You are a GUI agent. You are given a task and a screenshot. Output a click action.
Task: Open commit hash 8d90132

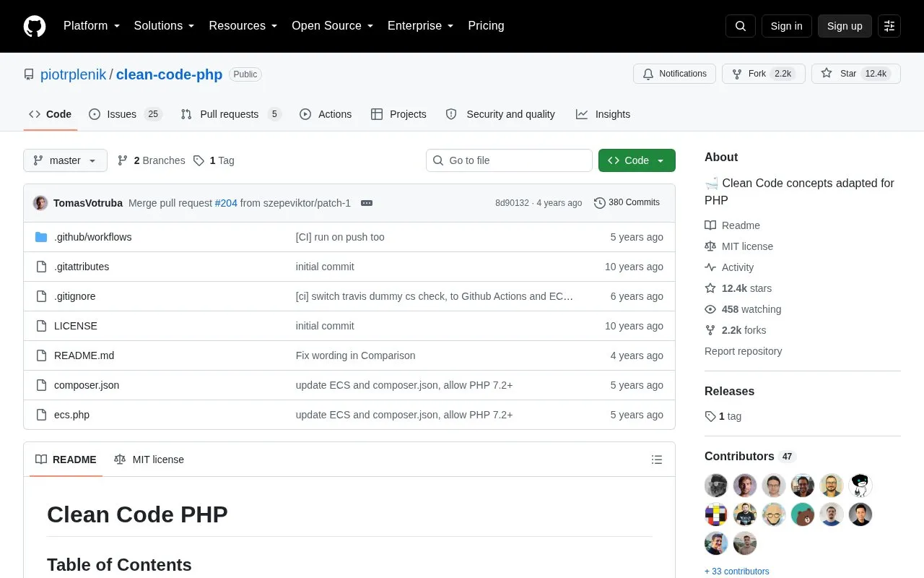512,203
